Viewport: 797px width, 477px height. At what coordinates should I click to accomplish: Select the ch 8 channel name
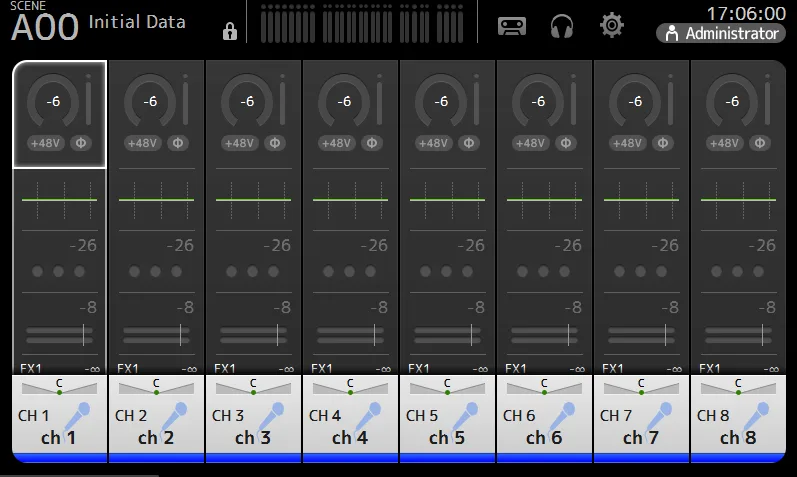738,438
